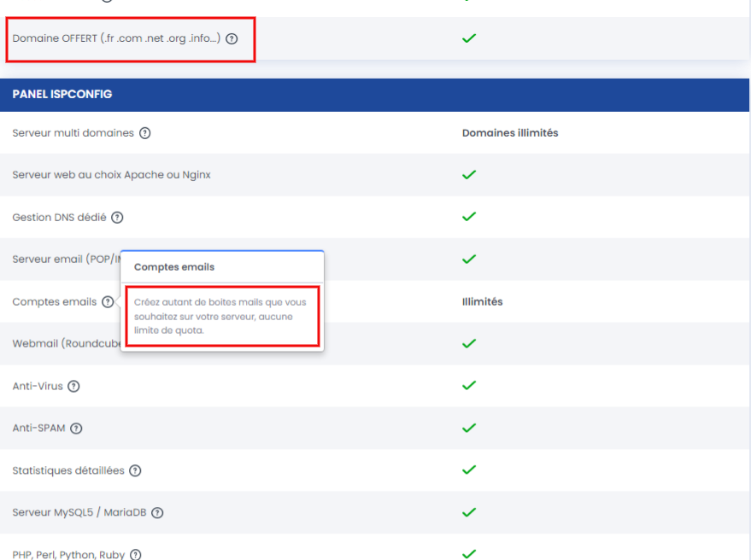Click the checkmark beside Serveur web au choix
This screenshot has height=560, width=751.
[469, 174]
